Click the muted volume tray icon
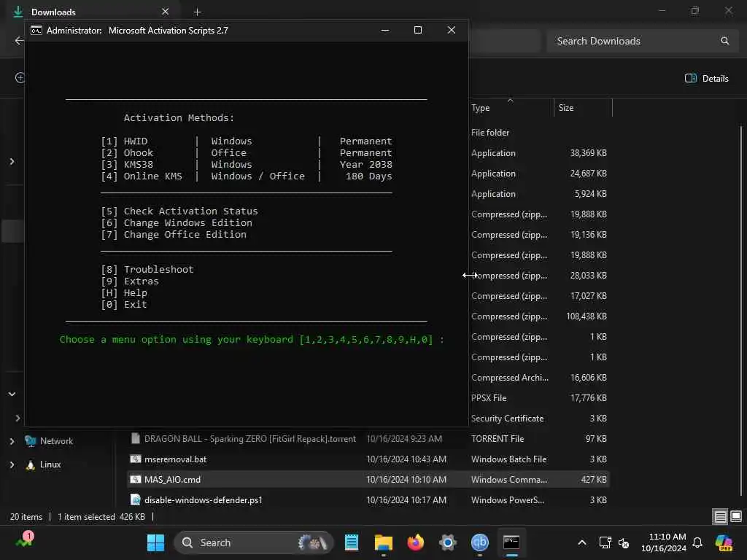This screenshot has width=747, height=560. coord(624,542)
